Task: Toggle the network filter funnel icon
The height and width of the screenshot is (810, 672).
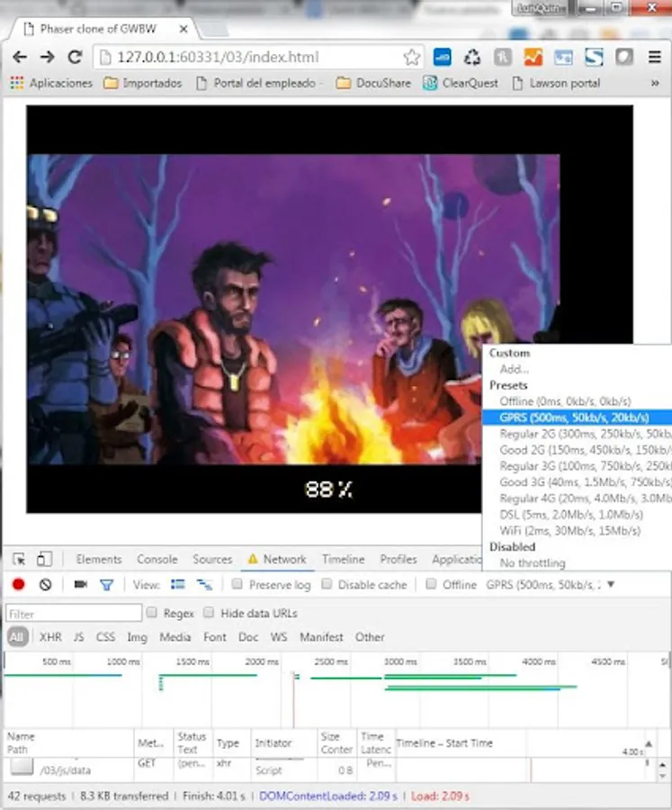Action: (x=106, y=585)
